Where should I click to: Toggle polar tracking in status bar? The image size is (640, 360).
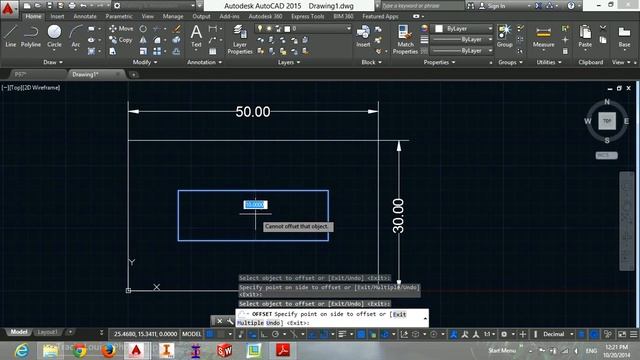pyautogui.click(x=276, y=334)
